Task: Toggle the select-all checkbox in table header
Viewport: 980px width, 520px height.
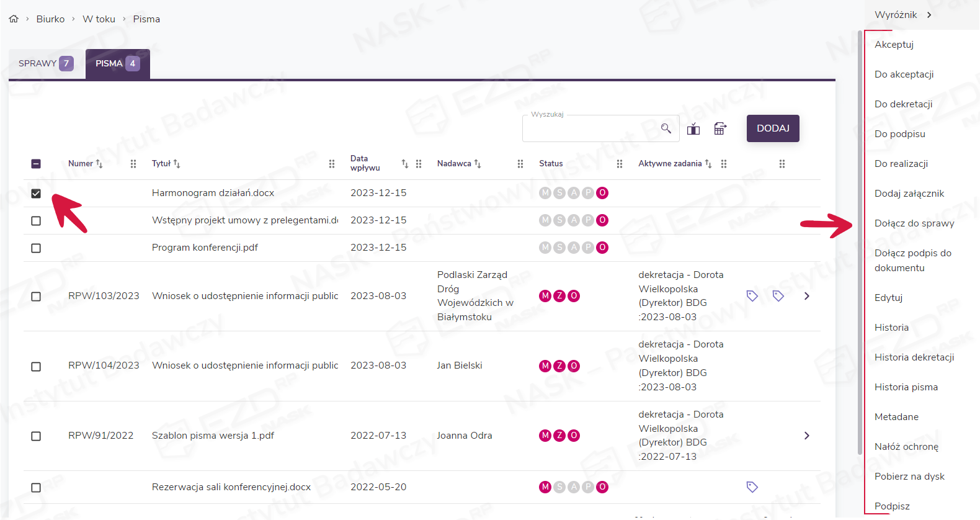Action: click(36, 164)
